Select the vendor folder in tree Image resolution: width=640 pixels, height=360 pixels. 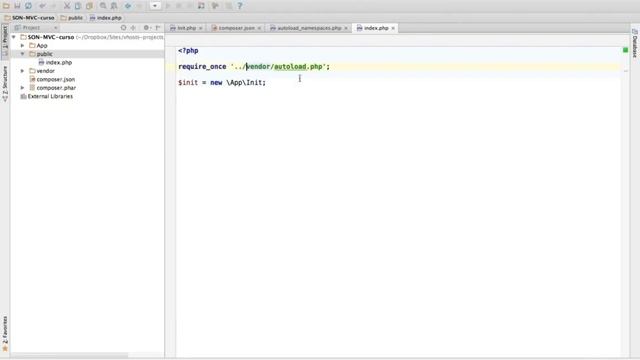pyautogui.click(x=42, y=71)
